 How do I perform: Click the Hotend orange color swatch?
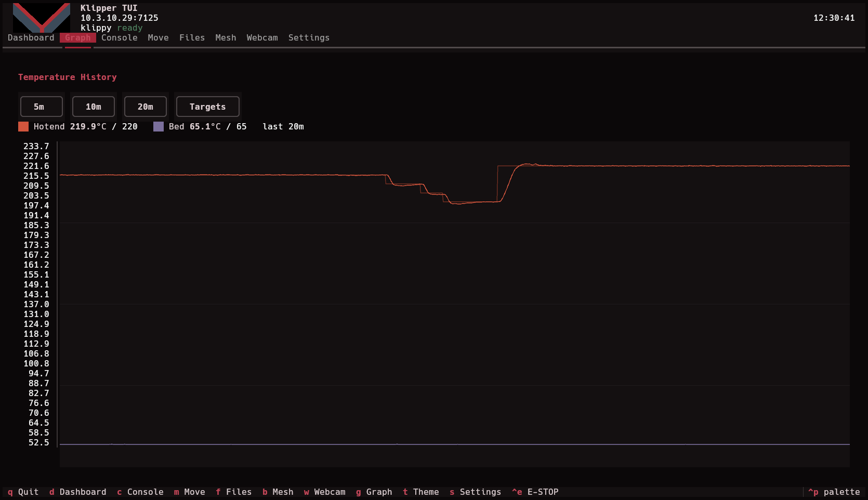click(23, 126)
